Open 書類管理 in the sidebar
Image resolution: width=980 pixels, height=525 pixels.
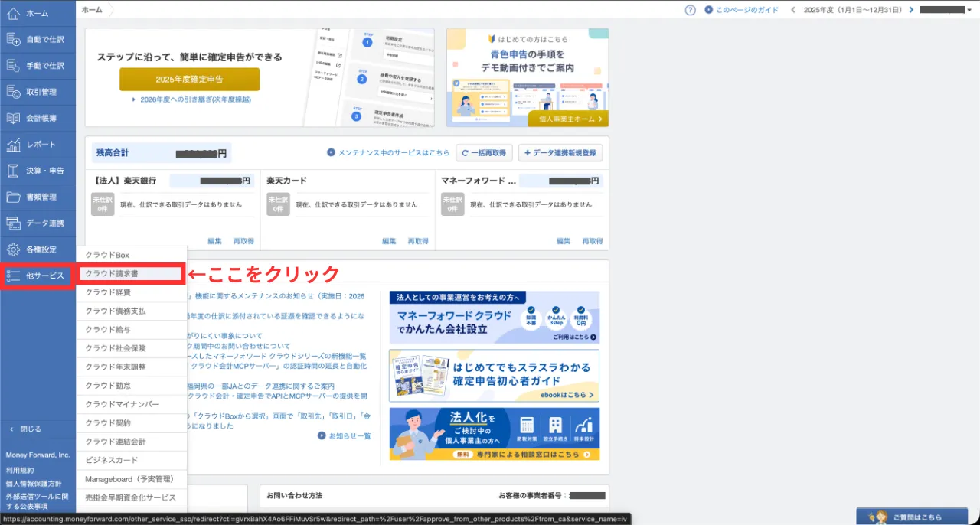coord(38,197)
